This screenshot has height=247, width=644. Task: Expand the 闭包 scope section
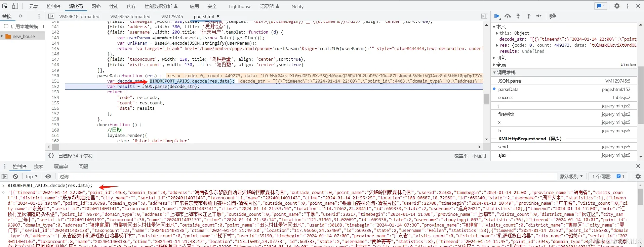tap(494, 58)
